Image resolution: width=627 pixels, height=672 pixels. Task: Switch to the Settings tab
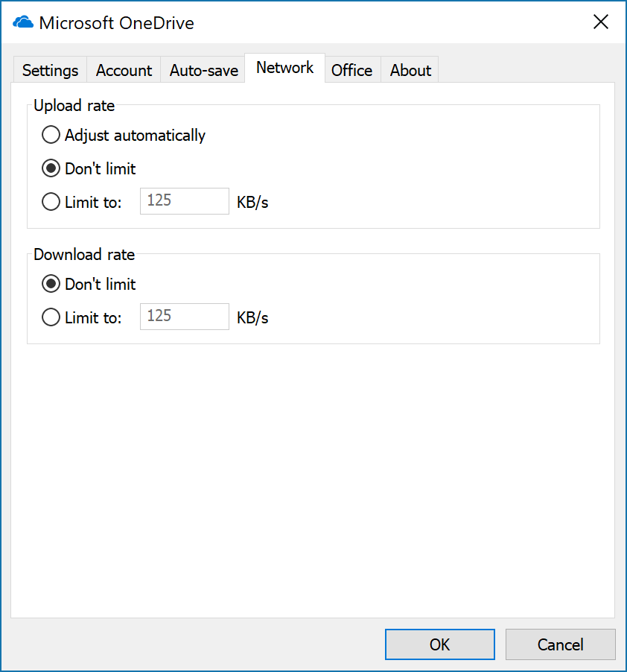[50, 71]
